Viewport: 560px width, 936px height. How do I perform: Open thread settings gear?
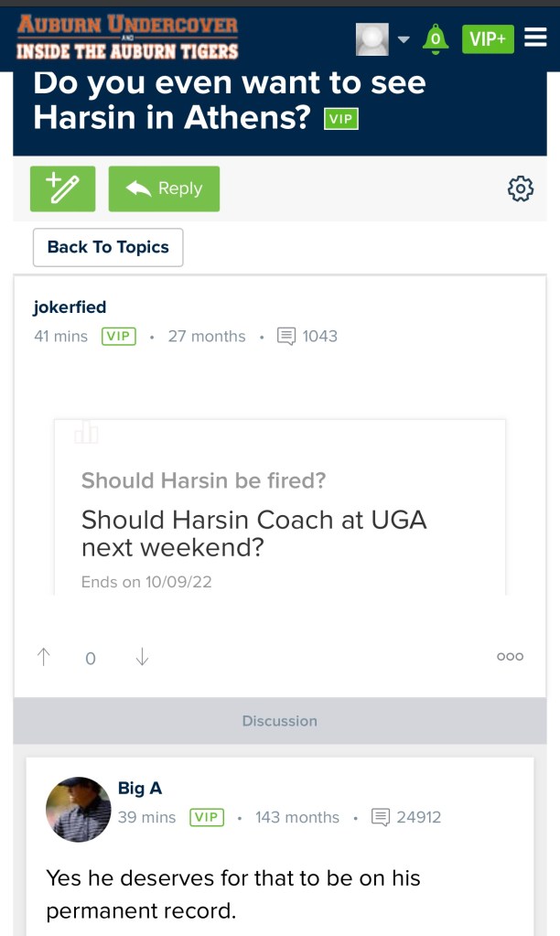tap(520, 189)
